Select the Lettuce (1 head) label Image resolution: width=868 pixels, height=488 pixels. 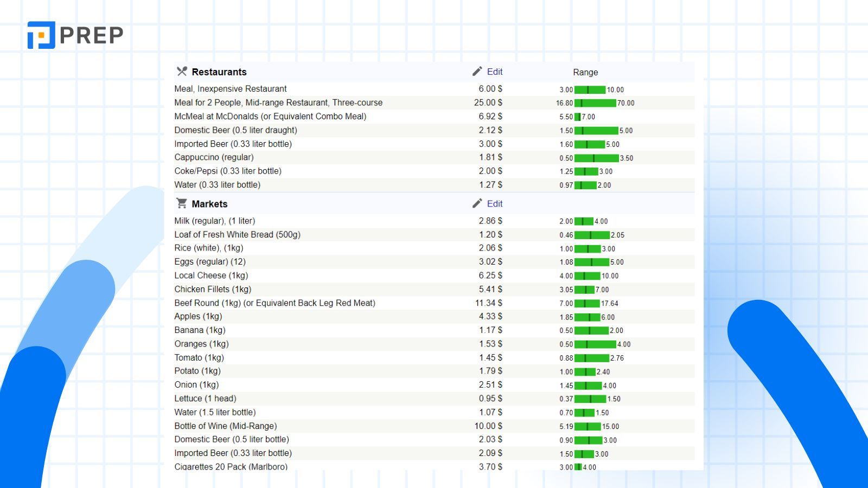pyautogui.click(x=205, y=398)
